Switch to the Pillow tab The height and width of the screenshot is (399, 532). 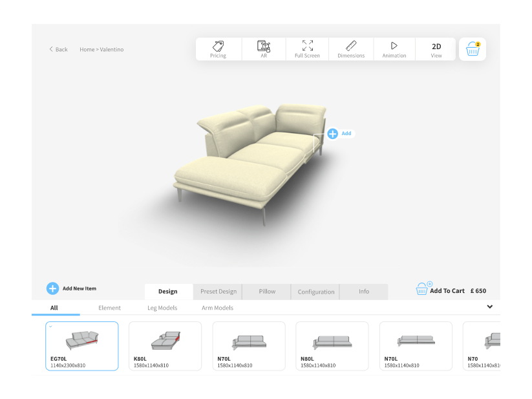tap(267, 292)
